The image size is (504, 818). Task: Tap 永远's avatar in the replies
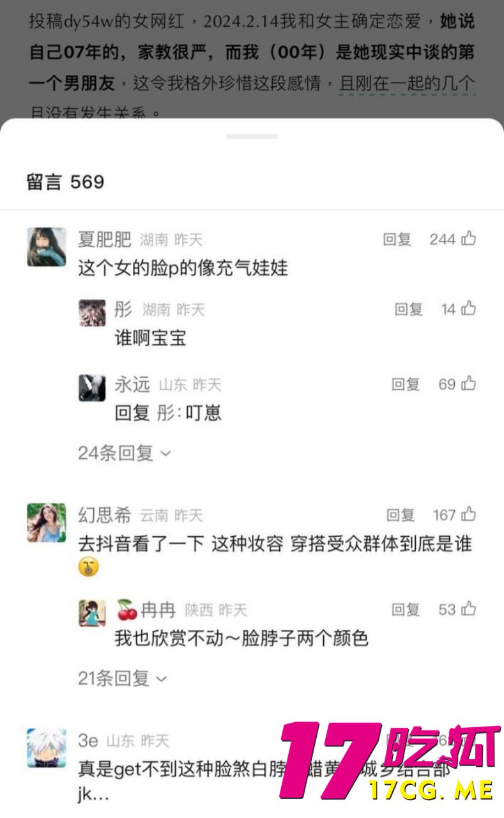(x=92, y=387)
